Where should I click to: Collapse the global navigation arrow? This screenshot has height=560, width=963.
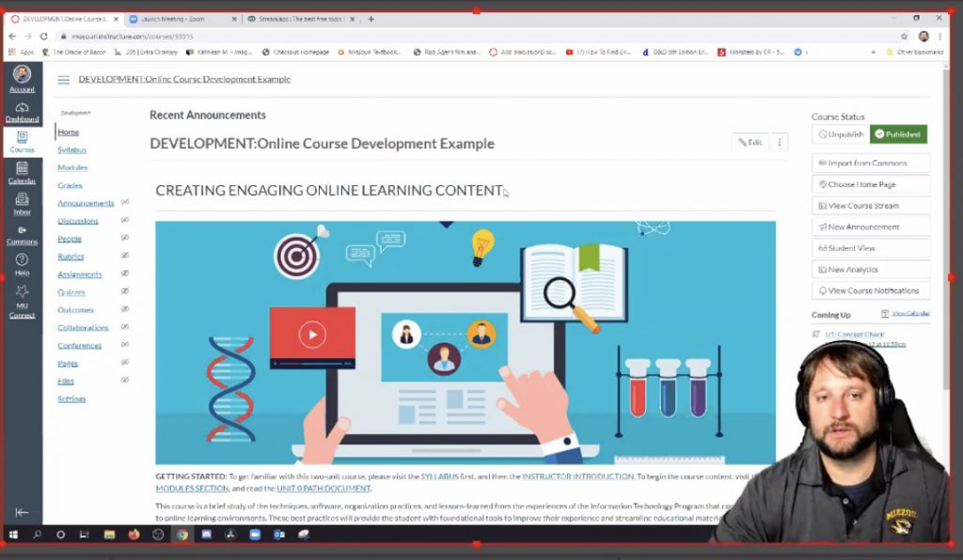coord(22,512)
